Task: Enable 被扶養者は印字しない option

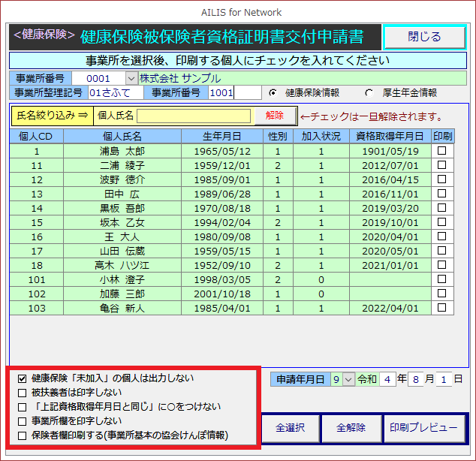Action: [x=23, y=393]
